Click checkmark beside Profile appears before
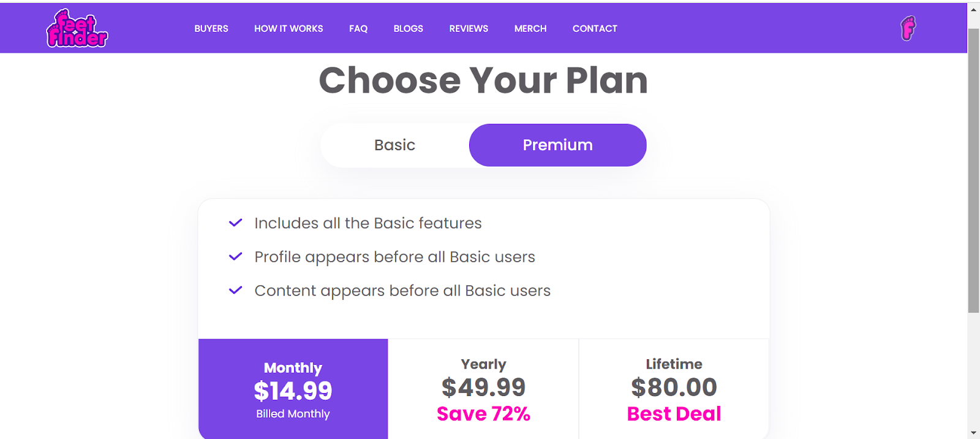This screenshot has height=439, width=980. (x=235, y=257)
